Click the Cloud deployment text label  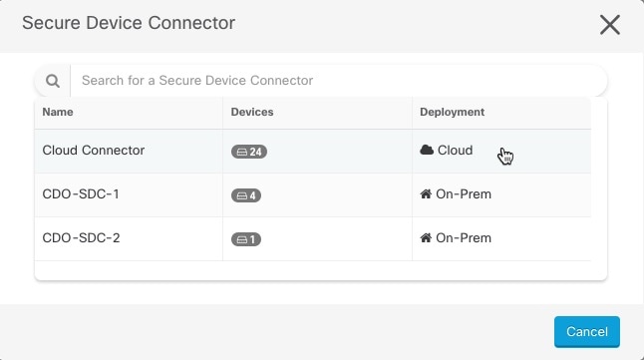pyautogui.click(x=455, y=151)
